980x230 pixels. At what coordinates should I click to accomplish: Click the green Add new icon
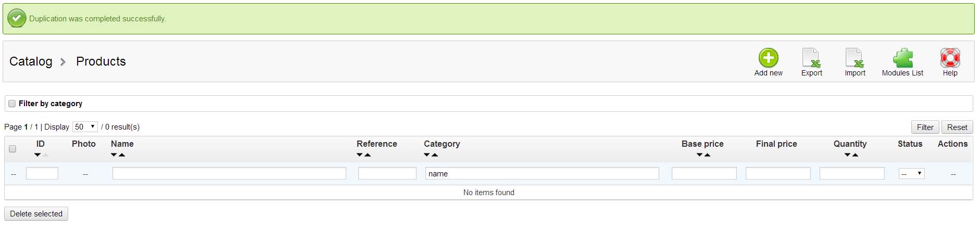pos(768,58)
